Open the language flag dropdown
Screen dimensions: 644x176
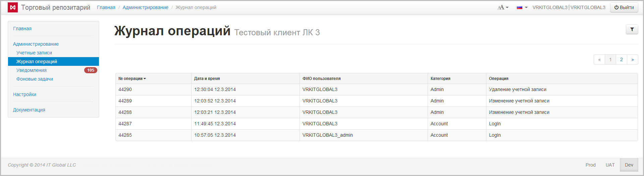tap(522, 7)
